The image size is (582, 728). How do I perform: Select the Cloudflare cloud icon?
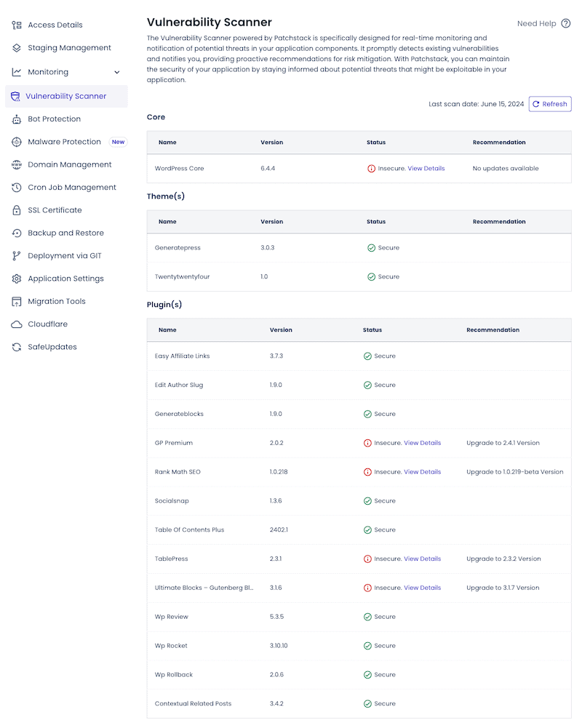coord(15,324)
